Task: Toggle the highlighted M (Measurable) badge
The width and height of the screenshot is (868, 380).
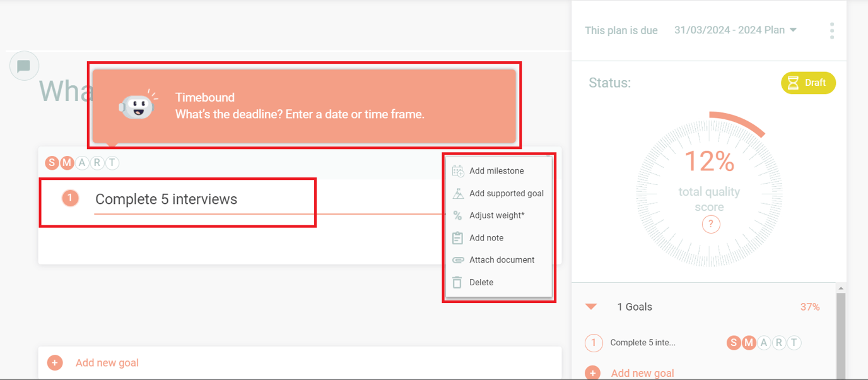Action: pos(66,163)
